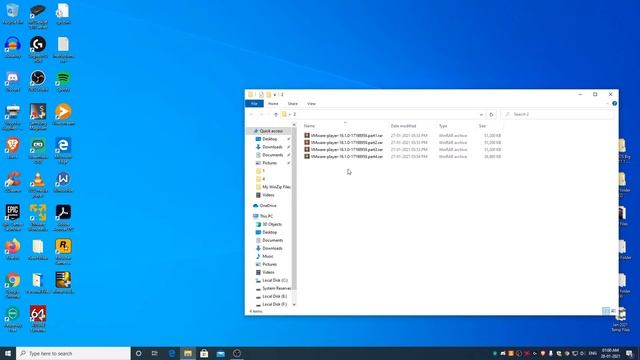This screenshot has width=640, height=360.
Task: Open 3D Objects under This PC
Action: [269, 224]
